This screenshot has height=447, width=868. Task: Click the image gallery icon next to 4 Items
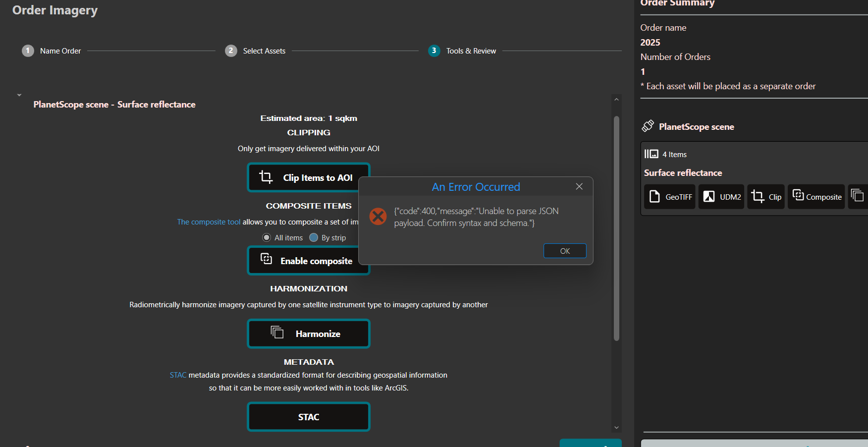tap(651, 154)
